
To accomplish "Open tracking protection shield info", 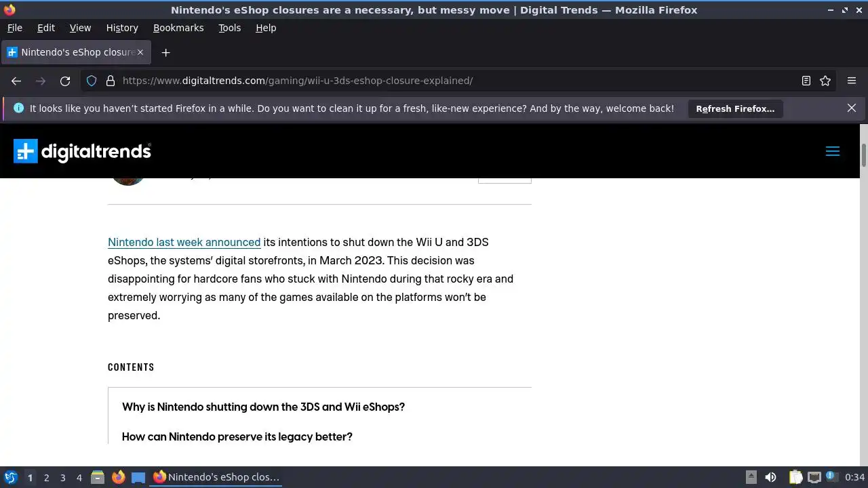I will coord(92,81).
